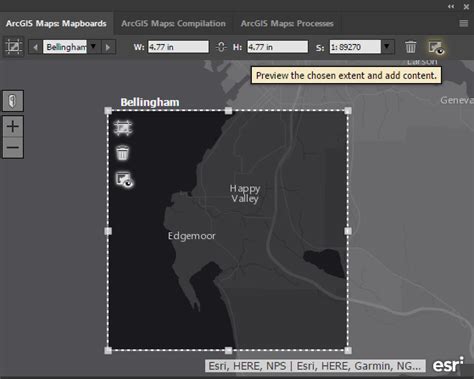Screen dimensions: 474x379
Task: Click bottom-left resize handle of mapboard
Action: (x=108, y=350)
